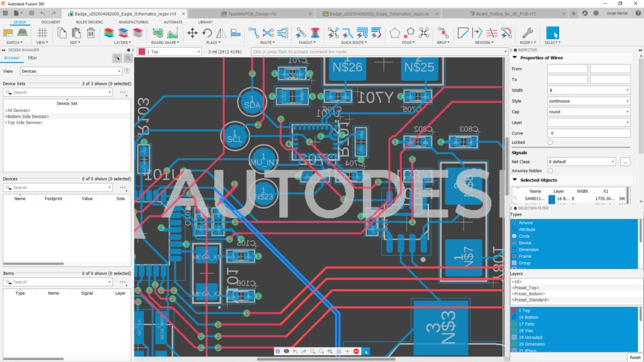Click the polygon pour pentagon icon
Viewport: 644px width, 362px height.
pos(395,33)
